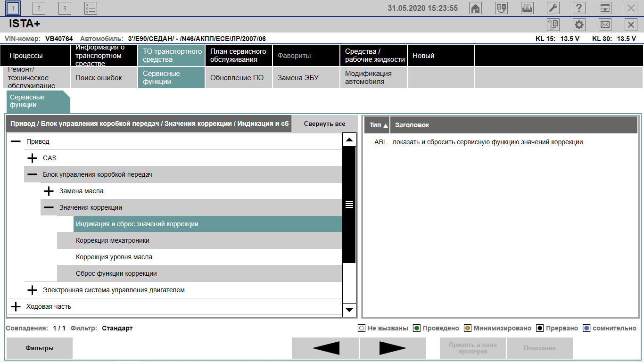Select Коррекция мехатроники item
Image resolution: width=644 pixels, height=362 pixels.
pos(199,240)
